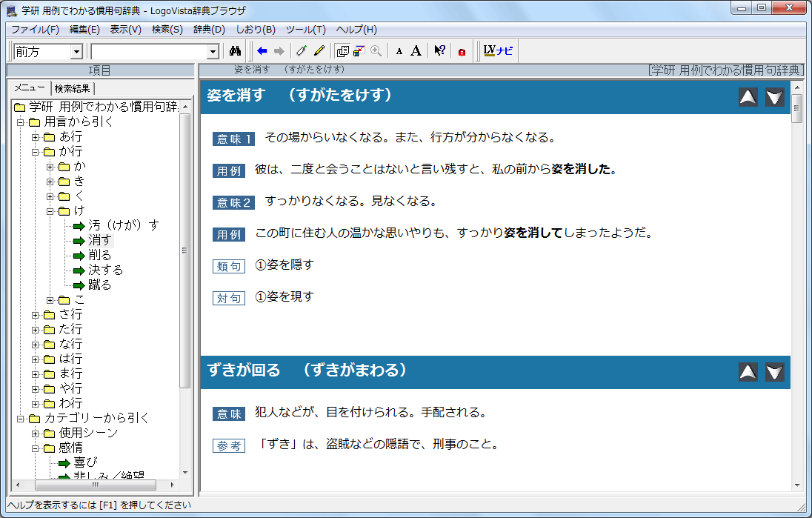The width and height of the screenshot is (812, 518).
Task: Open the 検索(S) menu
Action: 167,30
